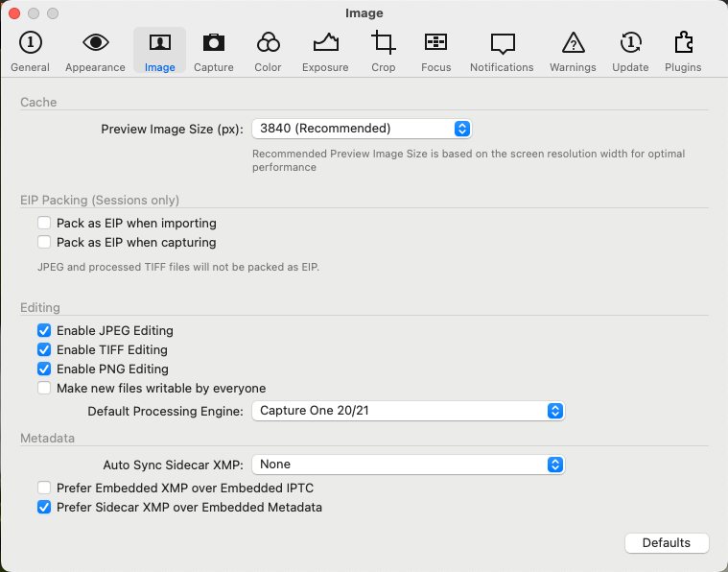
Task: Open Warnings triangle icon
Action: coord(573,43)
